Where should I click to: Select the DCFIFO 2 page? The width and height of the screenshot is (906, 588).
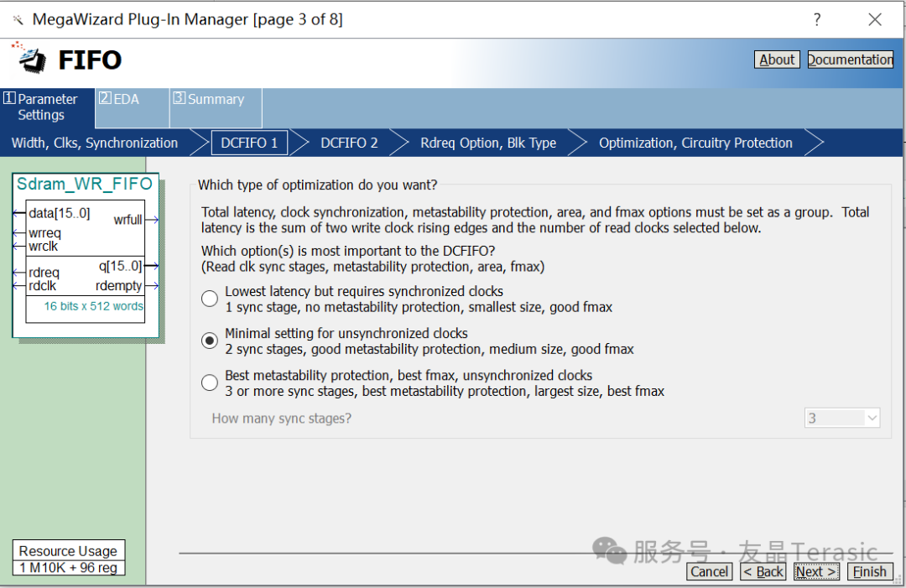click(349, 143)
